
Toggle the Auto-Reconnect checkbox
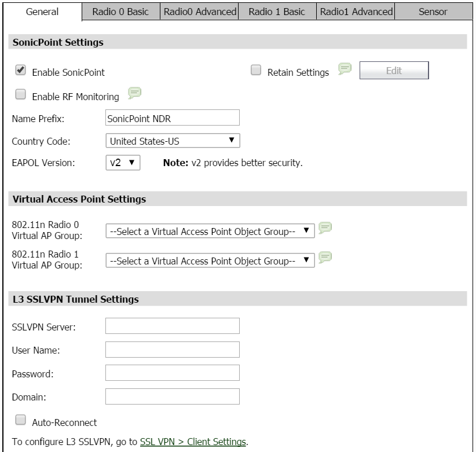point(20,420)
